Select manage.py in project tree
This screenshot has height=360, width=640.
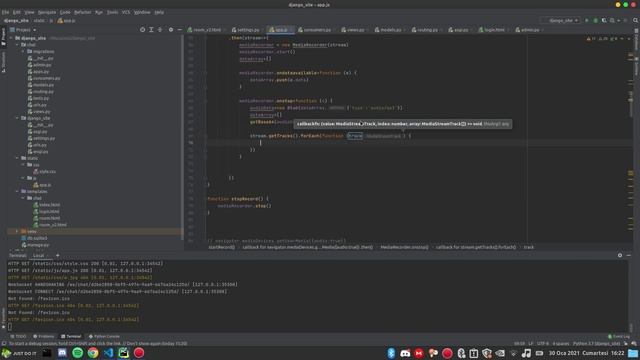coord(35,244)
